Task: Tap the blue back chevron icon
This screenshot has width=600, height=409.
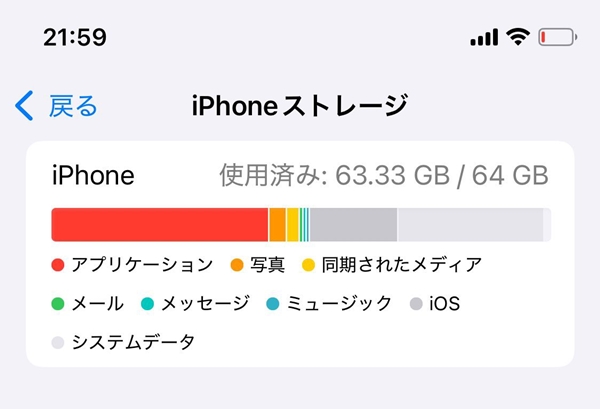Action: click(x=24, y=106)
